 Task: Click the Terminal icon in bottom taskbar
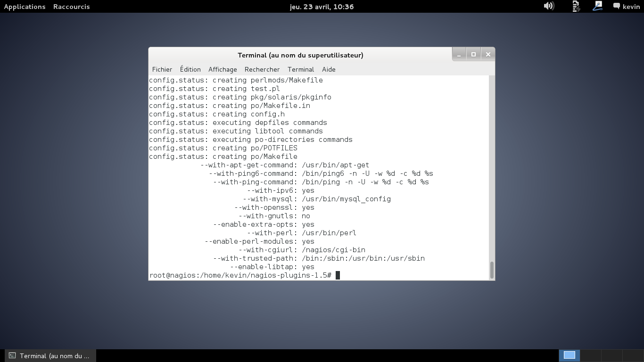coord(13,356)
